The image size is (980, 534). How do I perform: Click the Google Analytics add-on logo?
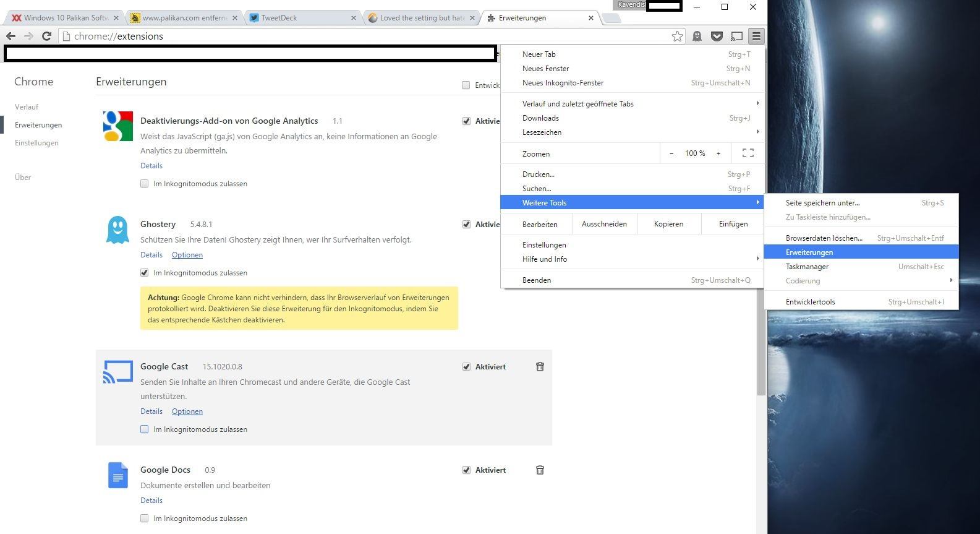118,126
